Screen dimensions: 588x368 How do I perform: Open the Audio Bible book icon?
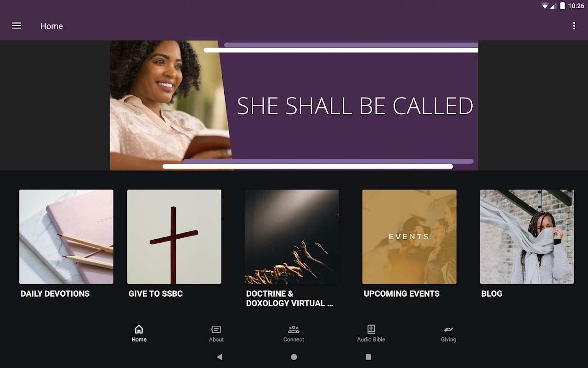click(371, 329)
